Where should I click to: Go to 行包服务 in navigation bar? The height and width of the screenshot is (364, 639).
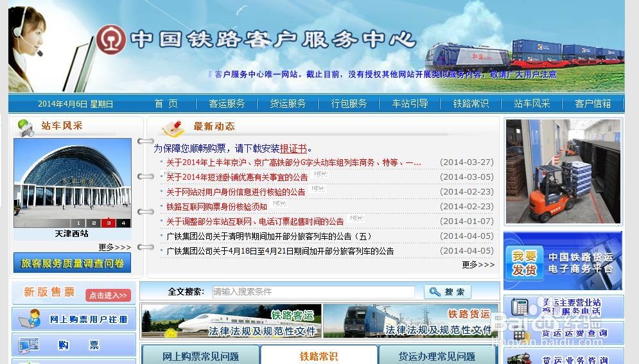coord(349,104)
